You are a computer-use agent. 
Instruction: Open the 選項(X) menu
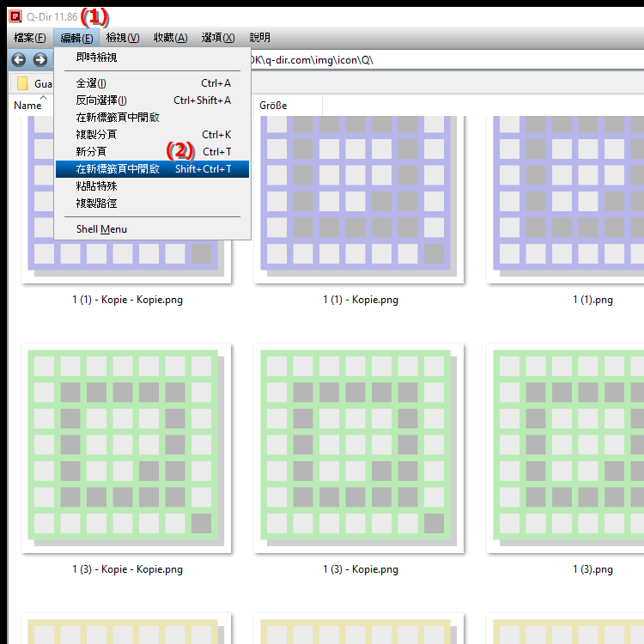point(218,38)
